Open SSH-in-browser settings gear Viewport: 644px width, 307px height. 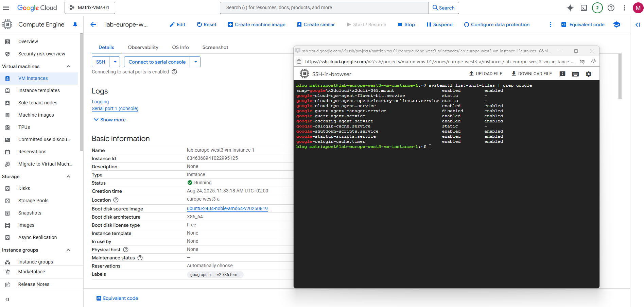(x=589, y=74)
